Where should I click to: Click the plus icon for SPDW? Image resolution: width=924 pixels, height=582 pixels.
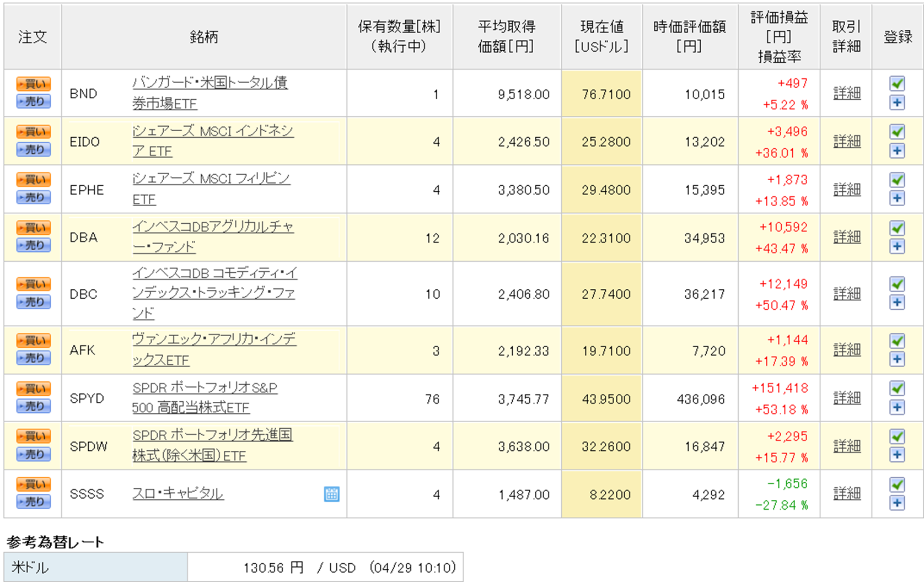click(x=897, y=455)
